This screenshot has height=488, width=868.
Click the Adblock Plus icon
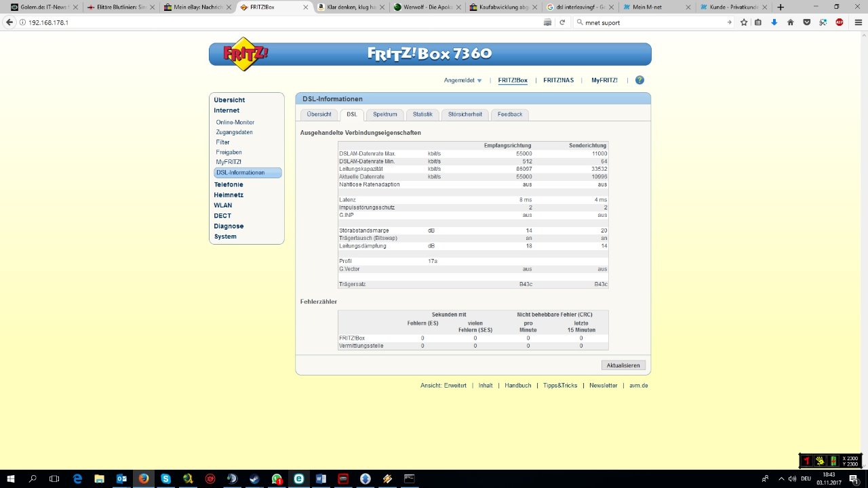(839, 22)
